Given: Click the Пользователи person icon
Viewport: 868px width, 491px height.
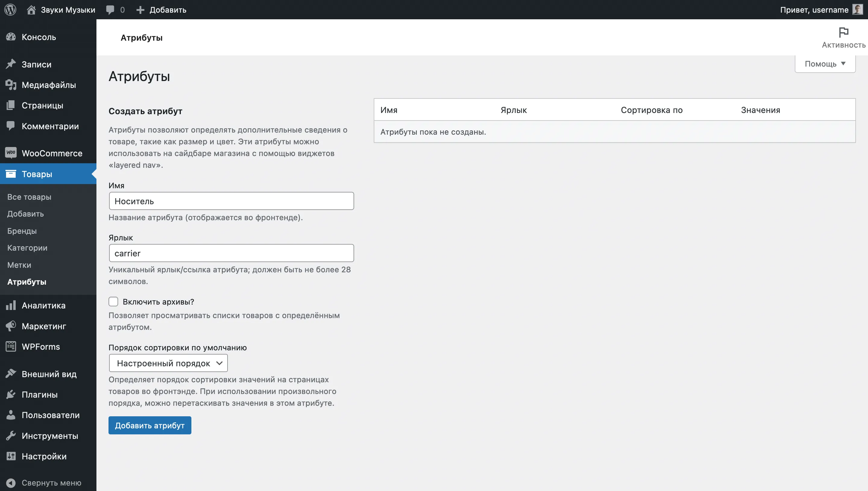Looking at the screenshot, I should pos(11,415).
